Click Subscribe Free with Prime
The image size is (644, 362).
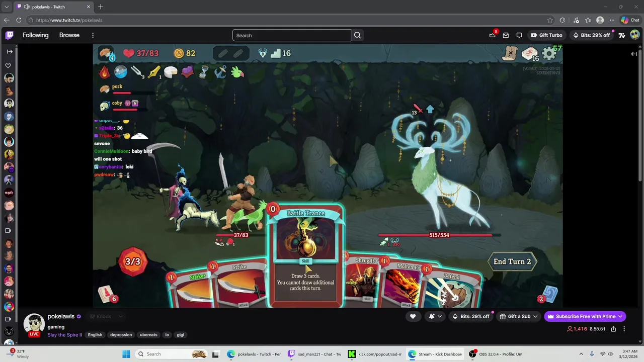[x=585, y=316]
